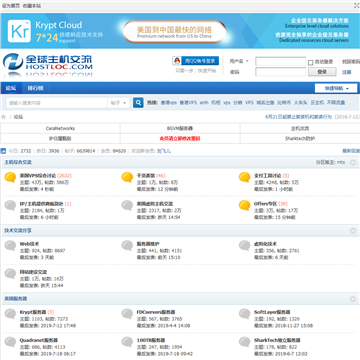Image resolution: width=360 pixels, height=360 pixels.
Task: Select the 论坛 navigation tab
Action: [11, 88]
